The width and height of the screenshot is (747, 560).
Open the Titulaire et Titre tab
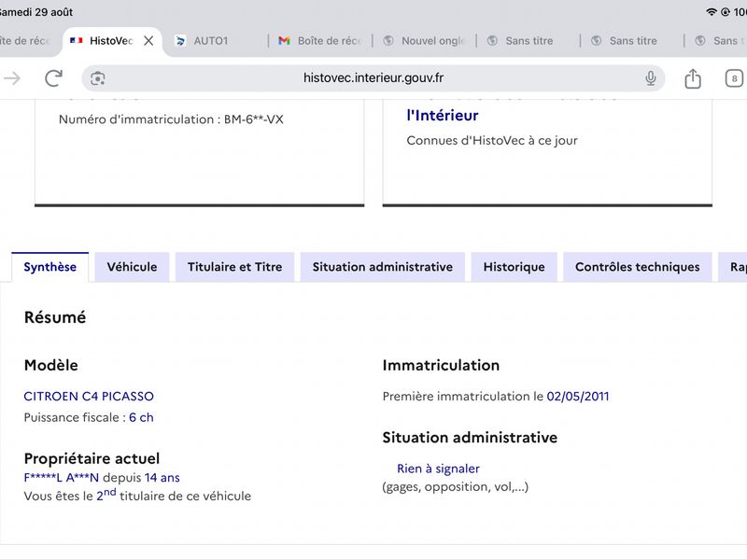(x=235, y=267)
